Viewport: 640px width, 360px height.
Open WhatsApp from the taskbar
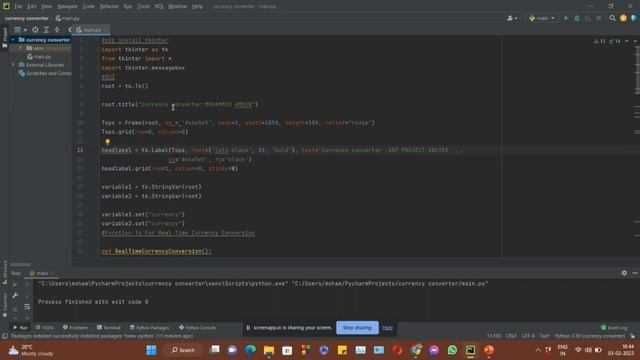pyautogui.click(x=452, y=350)
